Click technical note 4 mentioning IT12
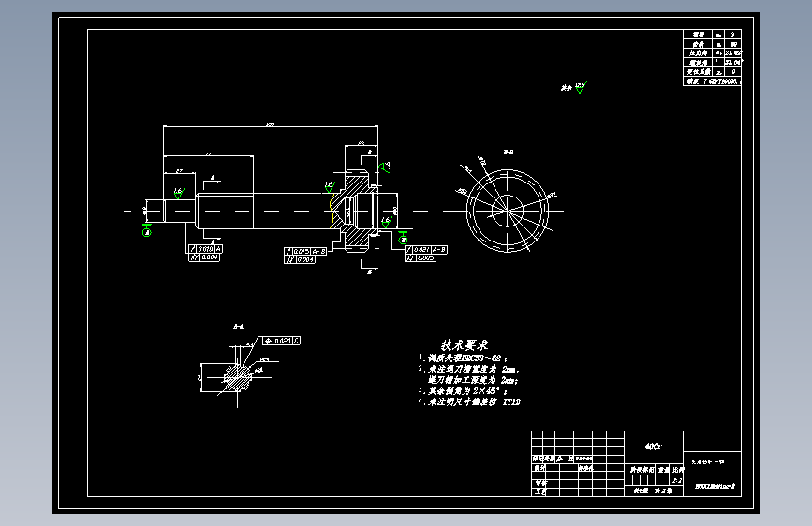Image resolution: width=812 pixels, height=526 pixels. coord(469,402)
